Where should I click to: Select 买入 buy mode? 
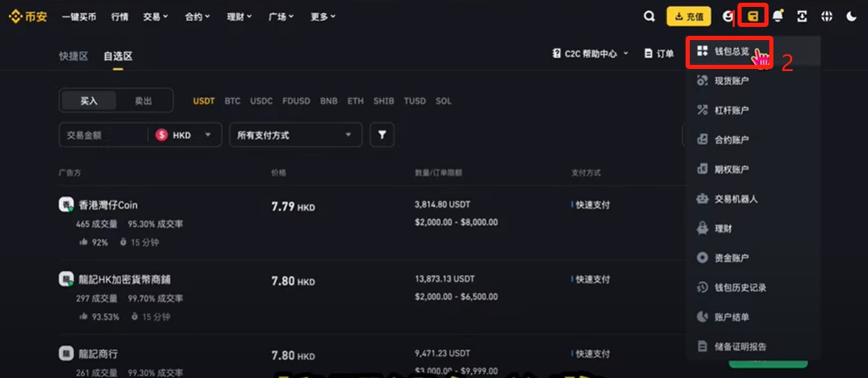click(x=89, y=101)
